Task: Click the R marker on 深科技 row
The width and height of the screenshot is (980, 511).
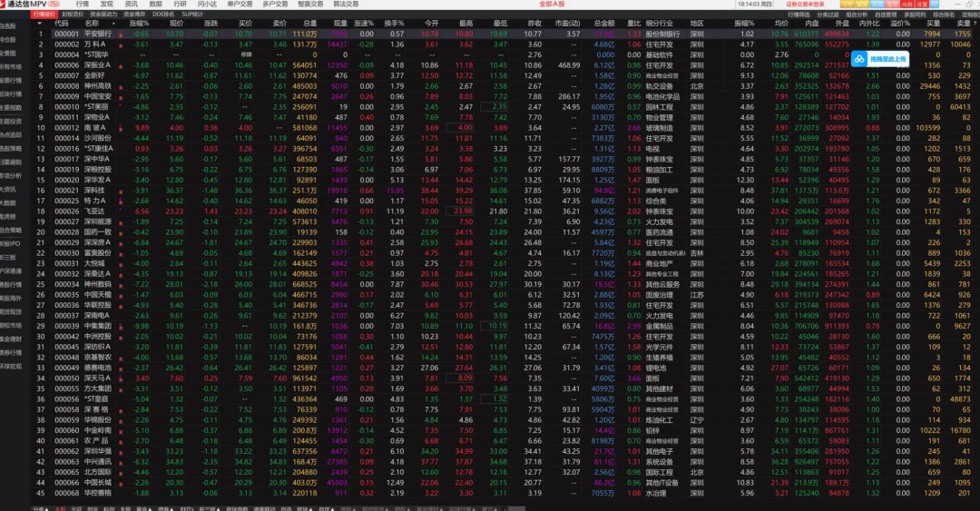Action: (x=121, y=192)
